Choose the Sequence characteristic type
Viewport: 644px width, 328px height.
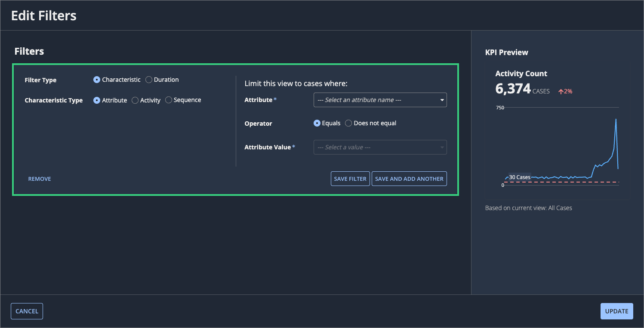pos(169,100)
